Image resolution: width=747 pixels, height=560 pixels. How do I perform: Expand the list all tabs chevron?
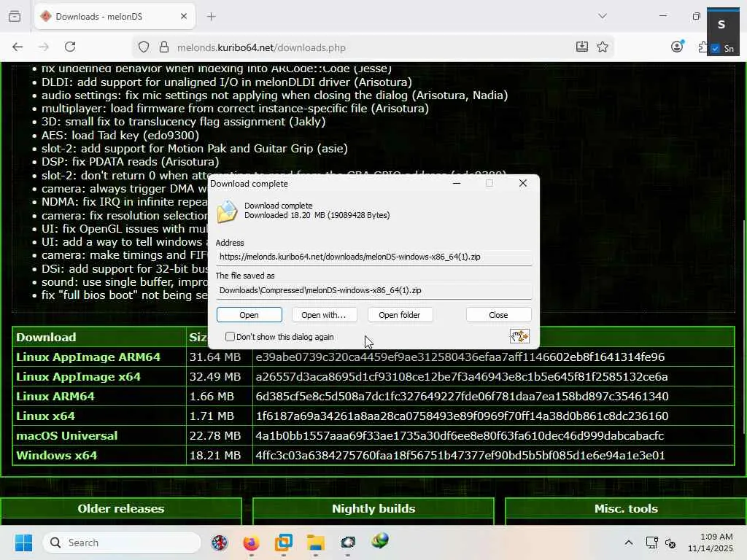coord(603,16)
